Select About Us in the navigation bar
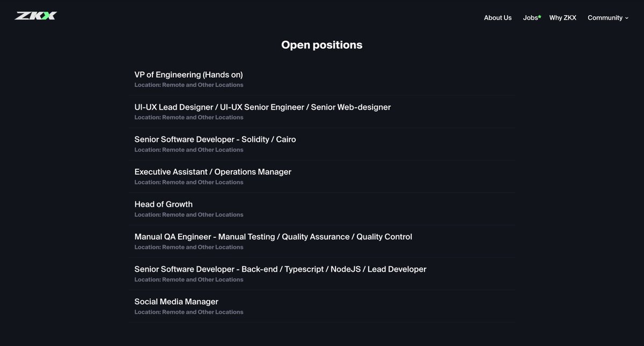This screenshot has height=346, width=644. [497, 17]
